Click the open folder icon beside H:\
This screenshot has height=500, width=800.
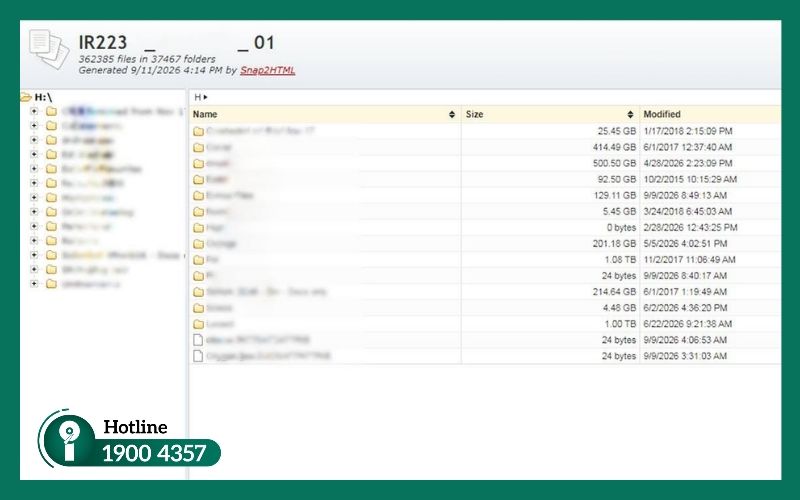point(26,97)
